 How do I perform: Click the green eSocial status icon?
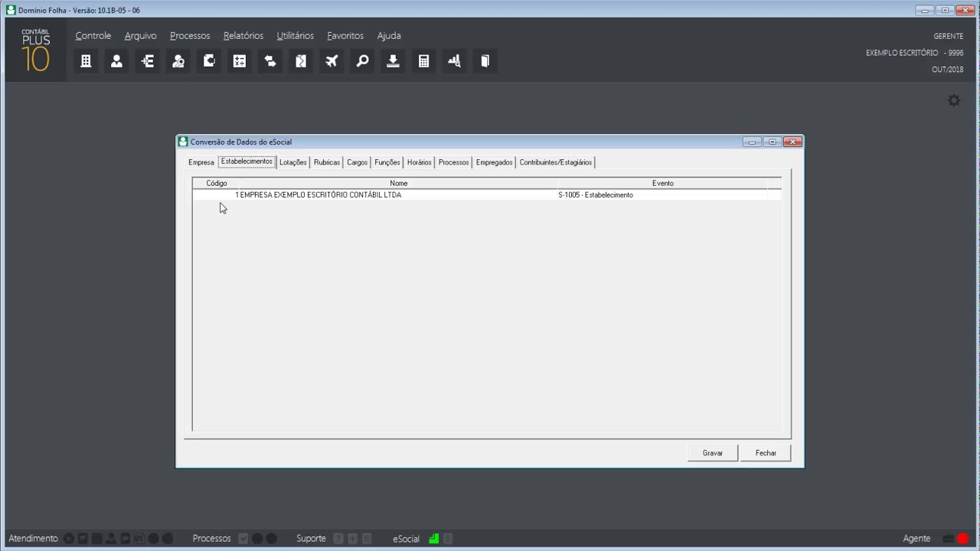click(x=433, y=539)
